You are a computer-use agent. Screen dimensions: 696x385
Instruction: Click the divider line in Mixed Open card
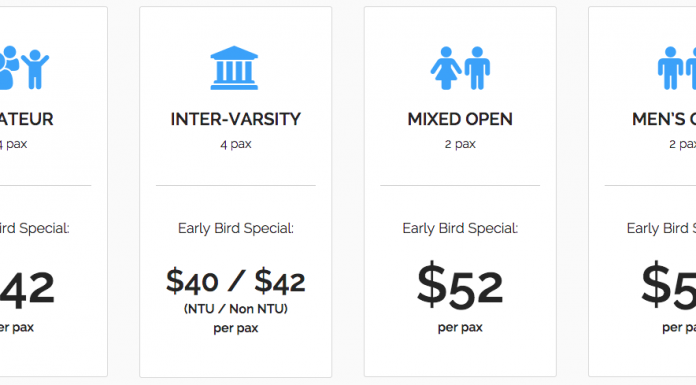(460, 185)
